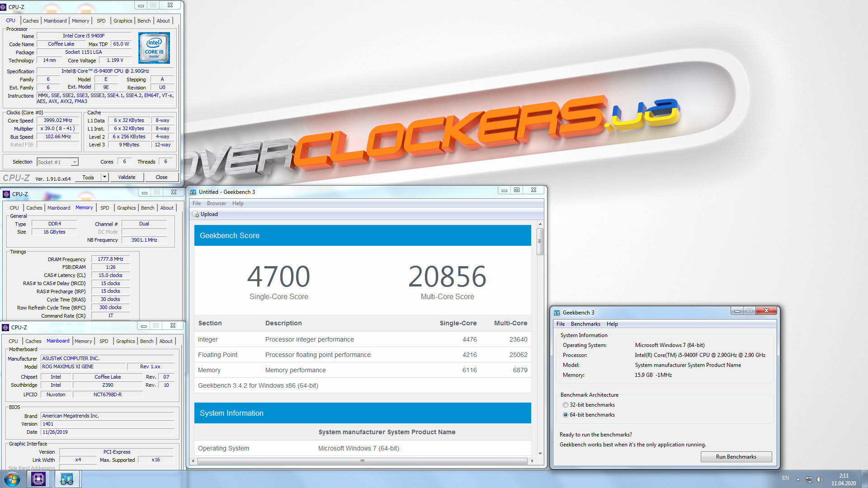Click the horizontal scrollbar thumb in Geekbench results
This screenshot has width=868, height=488.
tap(362, 461)
